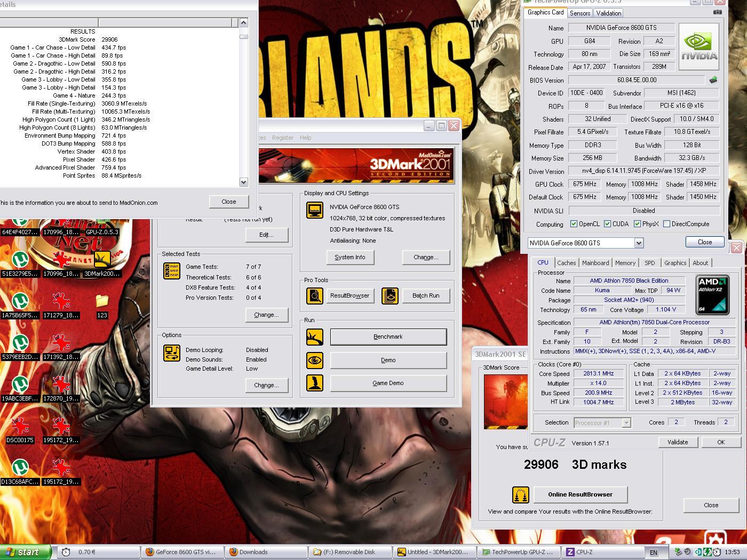Switch to Downloads taskbar item

point(265,552)
